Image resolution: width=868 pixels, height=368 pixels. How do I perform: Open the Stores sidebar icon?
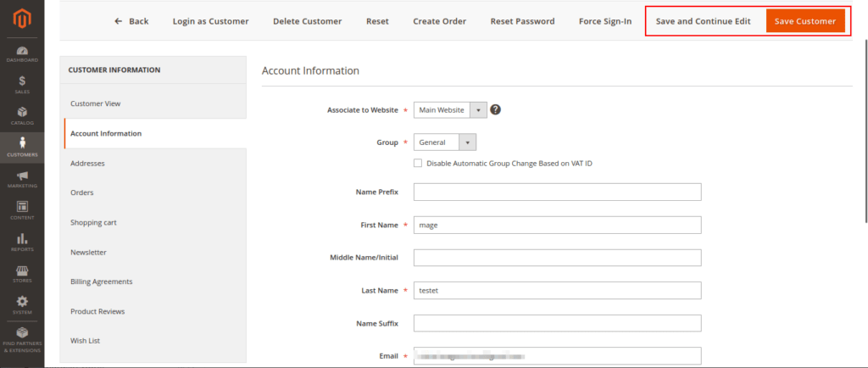22,273
